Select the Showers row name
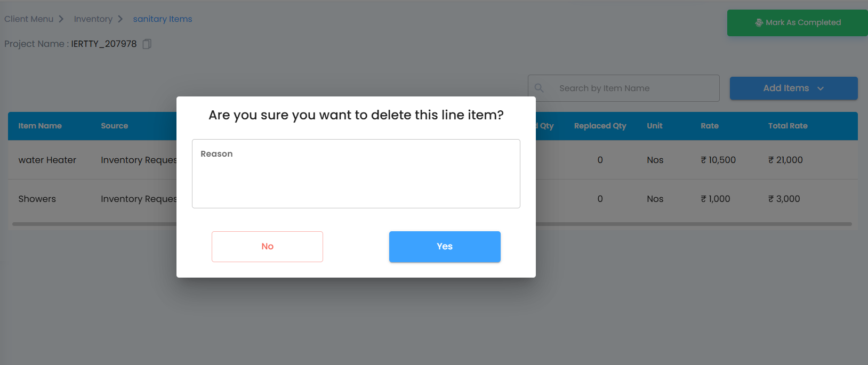This screenshot has width=868, height=365. click(37, 199)
